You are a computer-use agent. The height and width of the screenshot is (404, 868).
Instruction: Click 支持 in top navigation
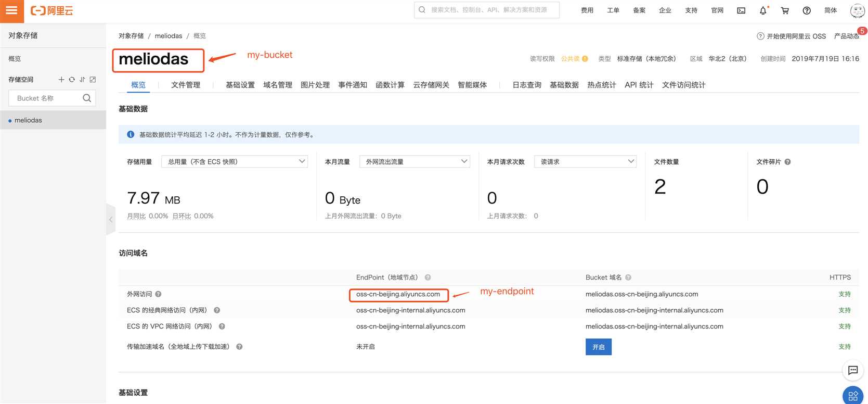691,10
